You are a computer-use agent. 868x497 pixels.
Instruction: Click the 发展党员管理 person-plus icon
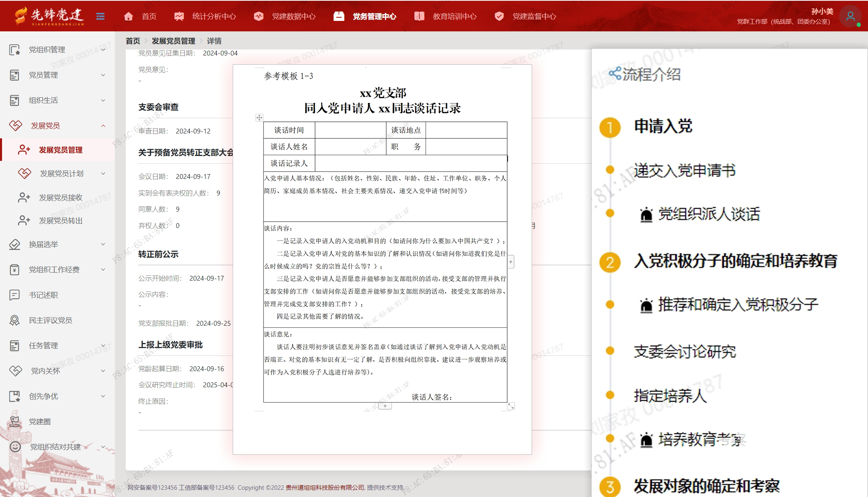[24, 150]
